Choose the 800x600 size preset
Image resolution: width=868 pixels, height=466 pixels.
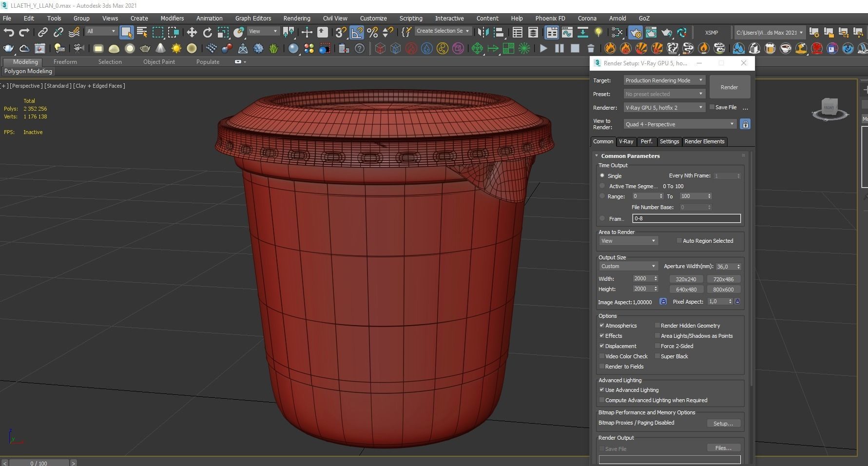[x=724, y=290]
